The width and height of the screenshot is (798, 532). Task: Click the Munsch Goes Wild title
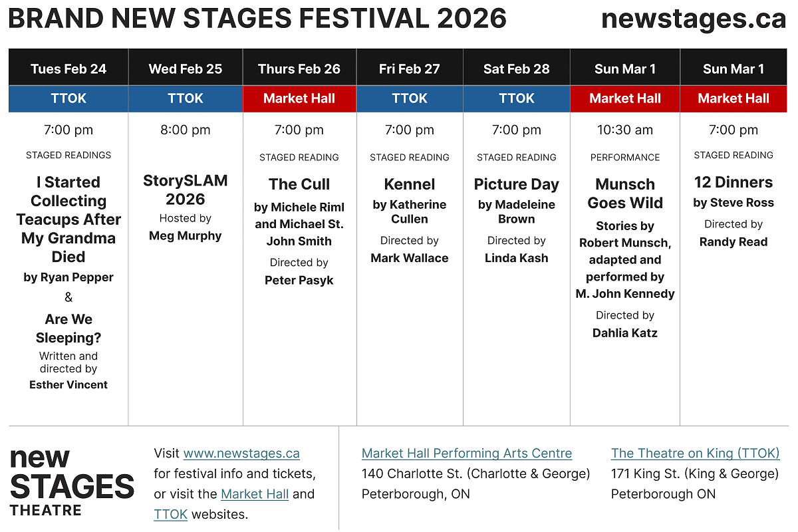pos(625,194)
